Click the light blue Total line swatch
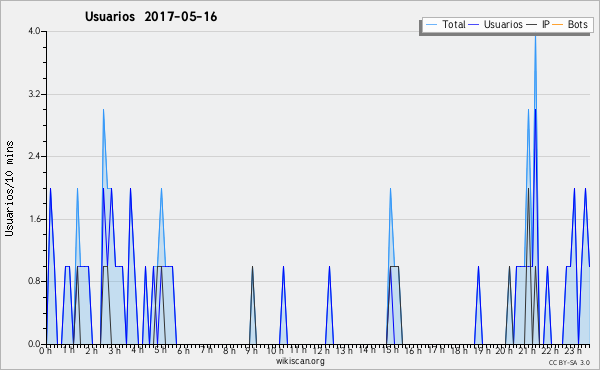The width and height of the screenshot is (600, 370). click(431, 25)
